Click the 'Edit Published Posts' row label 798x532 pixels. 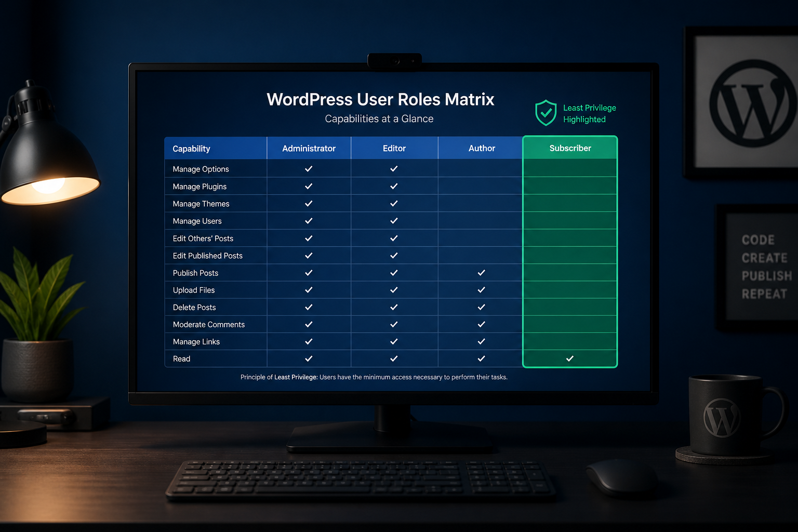point(207,256)
